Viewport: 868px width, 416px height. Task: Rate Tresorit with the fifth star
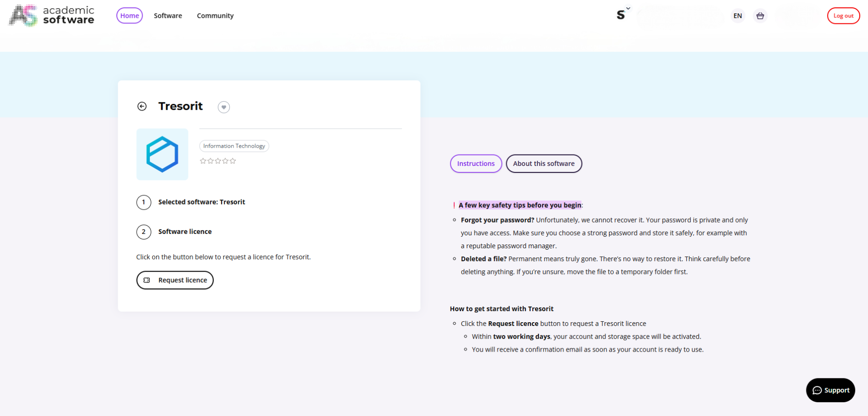[x=233, y=161]
